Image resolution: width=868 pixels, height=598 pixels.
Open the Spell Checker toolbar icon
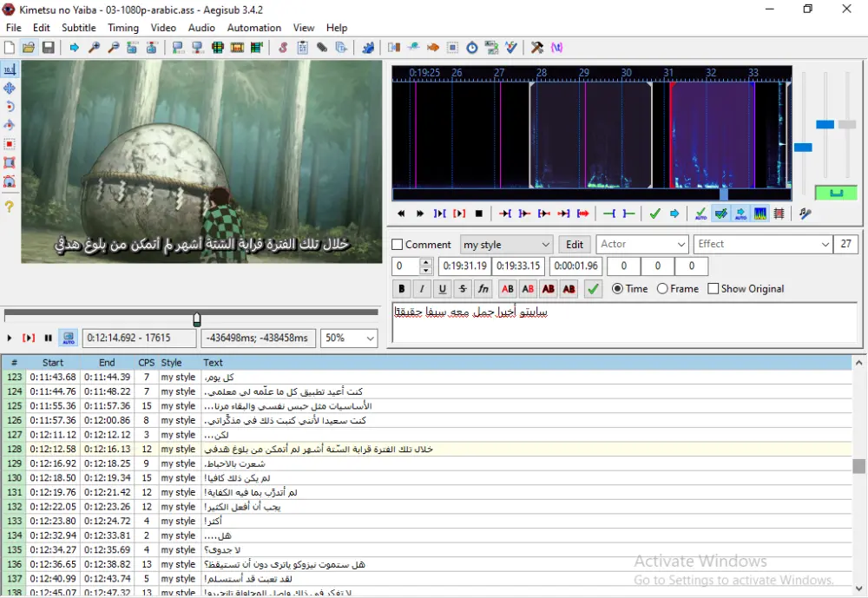click(511, 48)
